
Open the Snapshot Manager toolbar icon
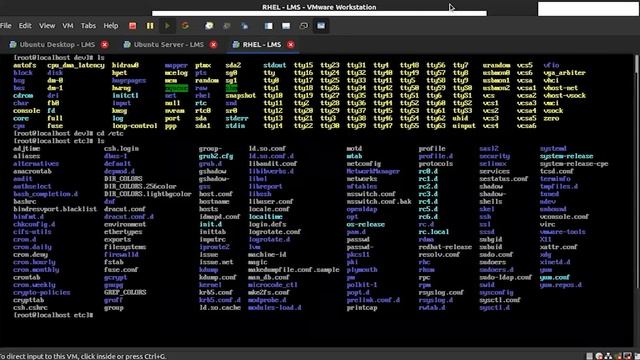point(244,26)
